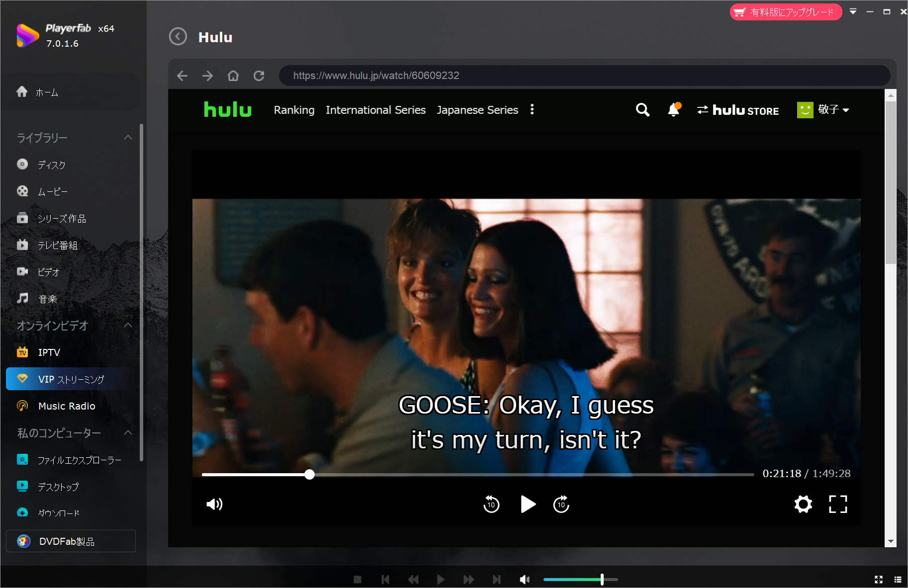Click the video progress bar handle
The width and height of the screenshot is (908, 588).
pyautogui.click(x=309, y=474)
